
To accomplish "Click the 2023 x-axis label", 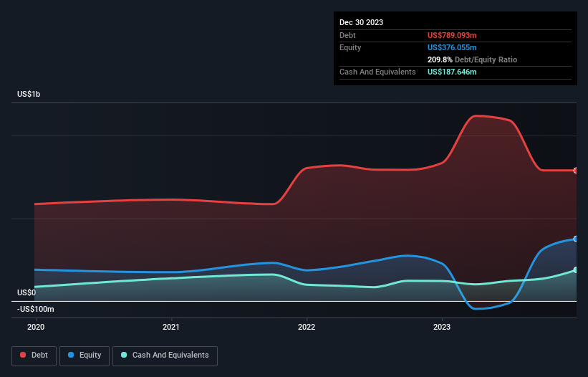I will pos(442,327).
